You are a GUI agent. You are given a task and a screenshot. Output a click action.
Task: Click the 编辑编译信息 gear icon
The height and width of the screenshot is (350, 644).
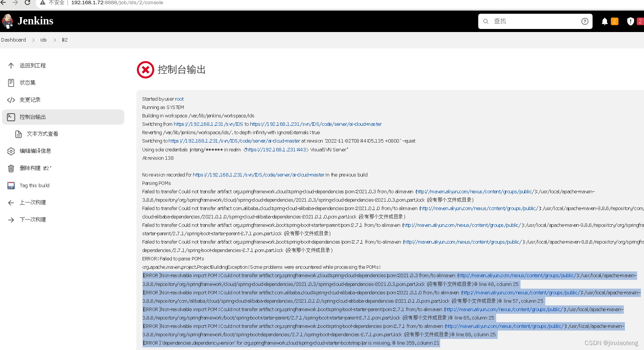(x=11, y=151)
